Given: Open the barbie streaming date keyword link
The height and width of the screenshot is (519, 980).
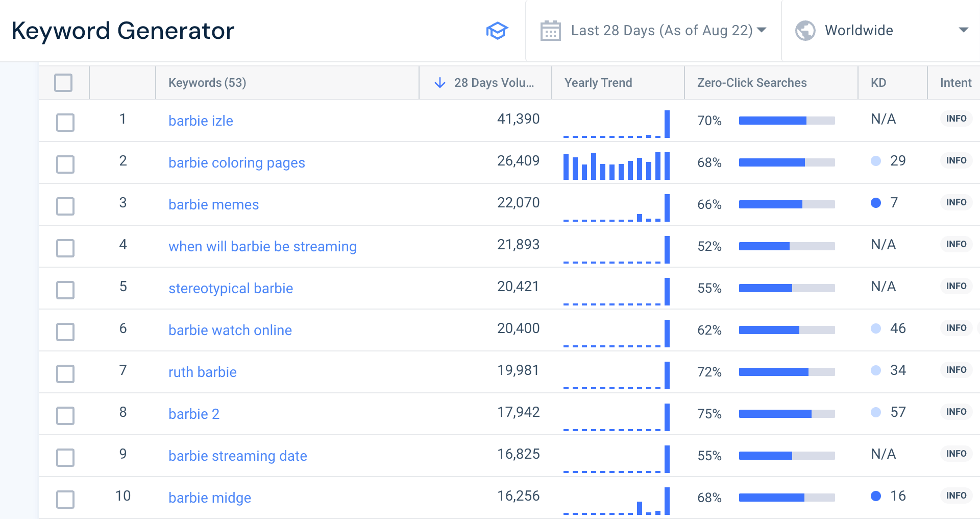Looking at the screenshot, I should pyautogui.click(x=237, y=456).
